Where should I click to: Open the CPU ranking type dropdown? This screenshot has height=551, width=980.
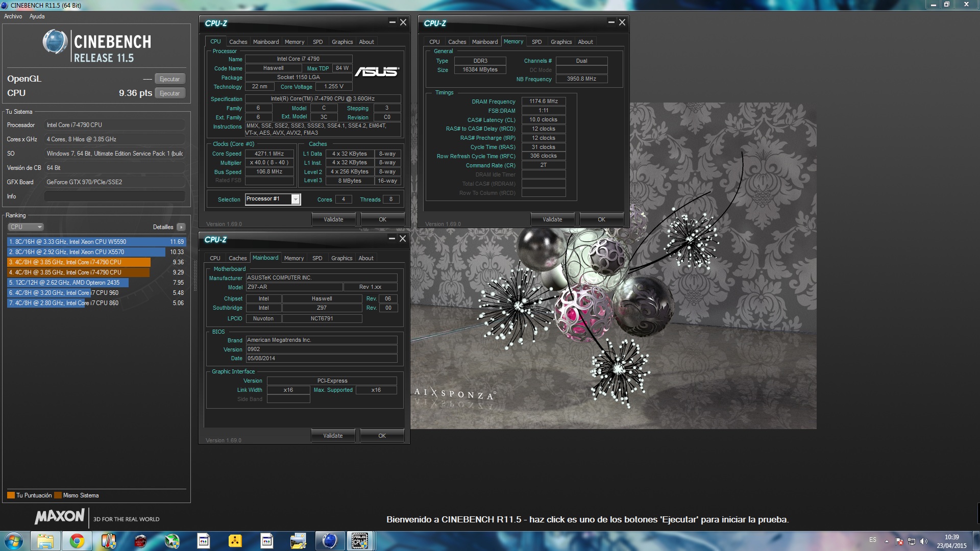point(26,227)
